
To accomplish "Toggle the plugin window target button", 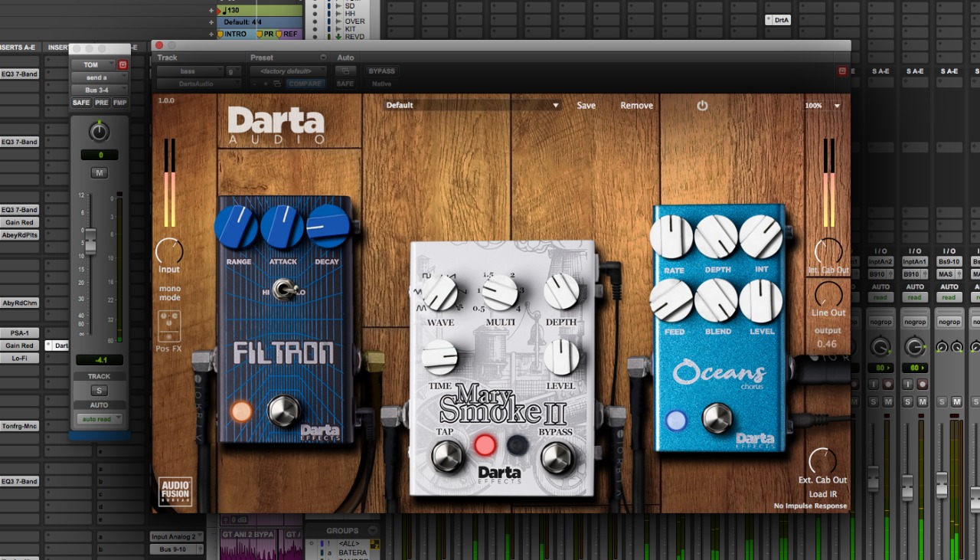I will coord(842,71).
